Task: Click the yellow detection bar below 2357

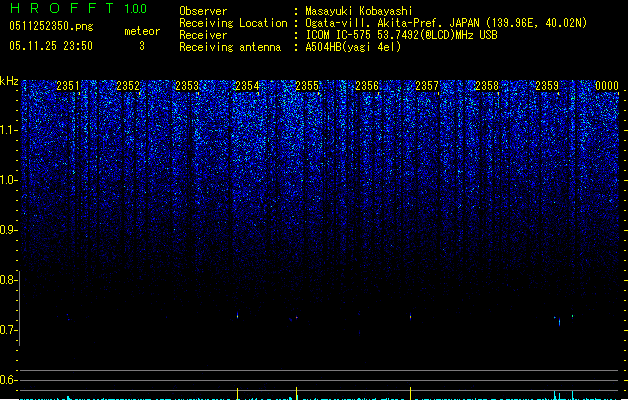Action: click(410, 393)
